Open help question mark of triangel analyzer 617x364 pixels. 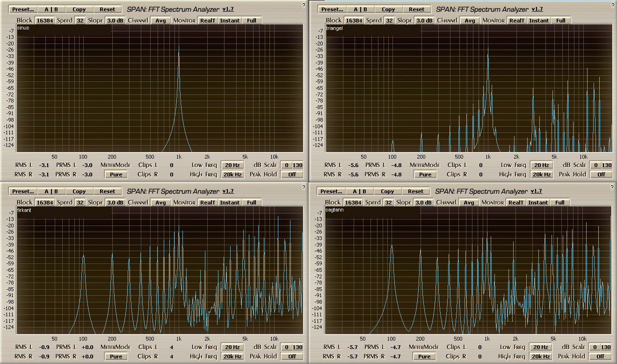coord(613,5)
